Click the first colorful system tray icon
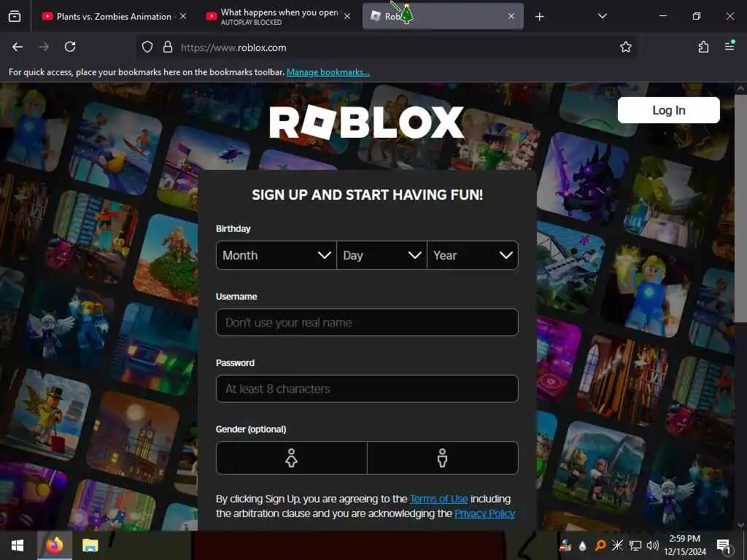 pyautogui.click(x=565, y=545)
